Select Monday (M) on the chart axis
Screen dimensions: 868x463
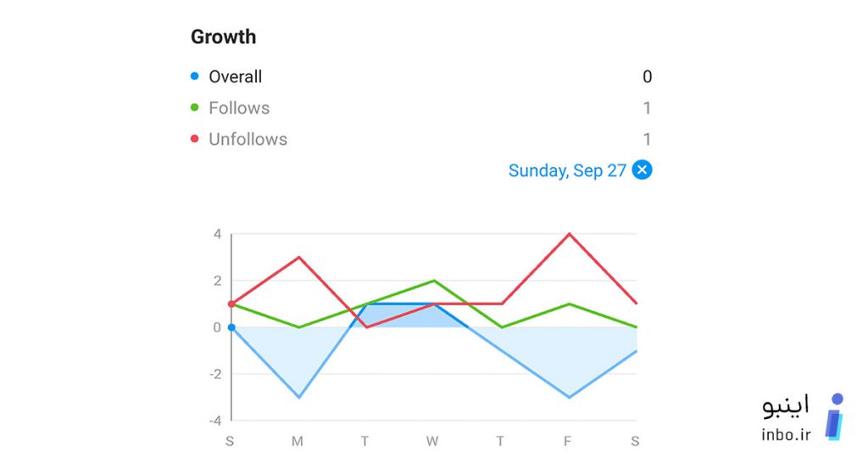tap(298, 441)
